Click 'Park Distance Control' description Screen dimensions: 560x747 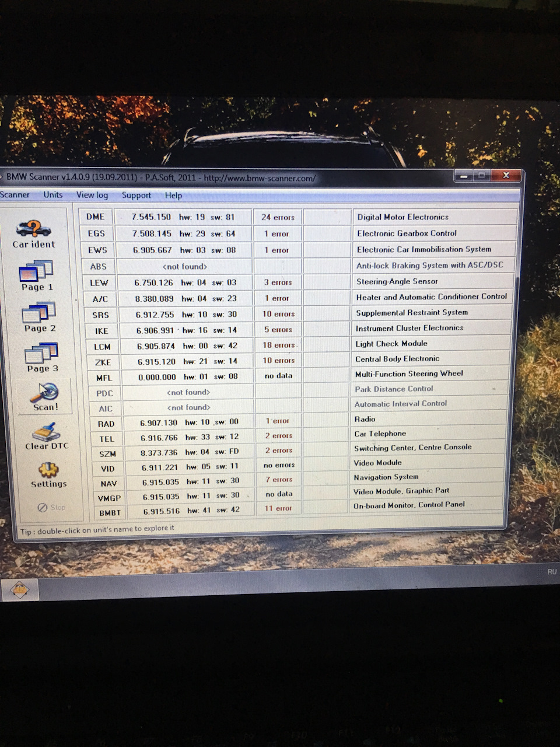(x=394, y=389)
